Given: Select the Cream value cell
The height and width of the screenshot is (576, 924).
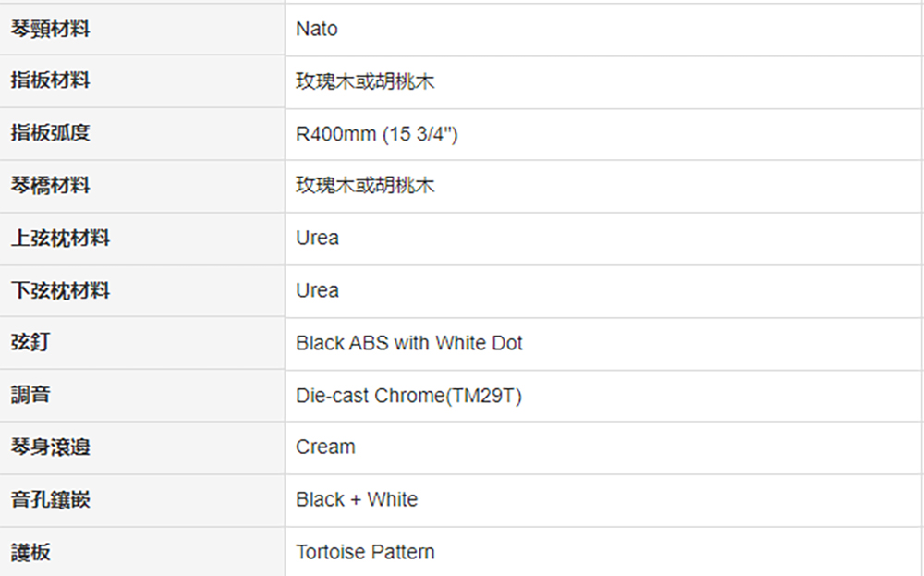Looking at the screenshot, I should pyautogui.click(x=602, y=447).
